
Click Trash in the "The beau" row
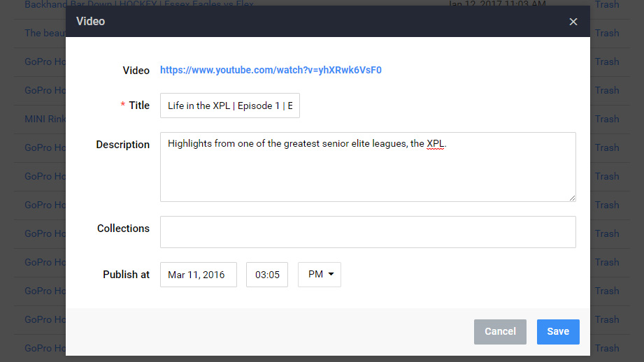point(606,33)
